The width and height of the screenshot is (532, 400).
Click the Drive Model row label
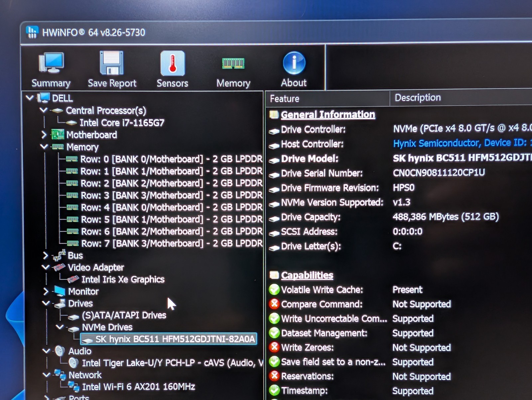coord(310,158)
